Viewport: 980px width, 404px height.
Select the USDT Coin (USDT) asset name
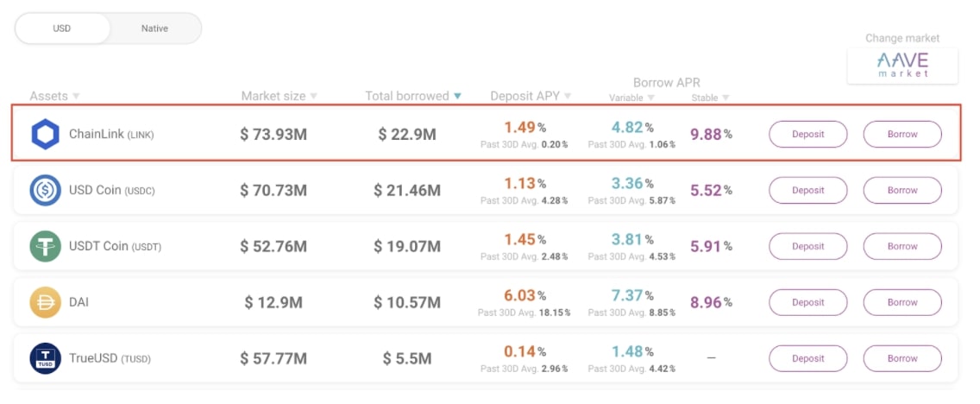115,246
